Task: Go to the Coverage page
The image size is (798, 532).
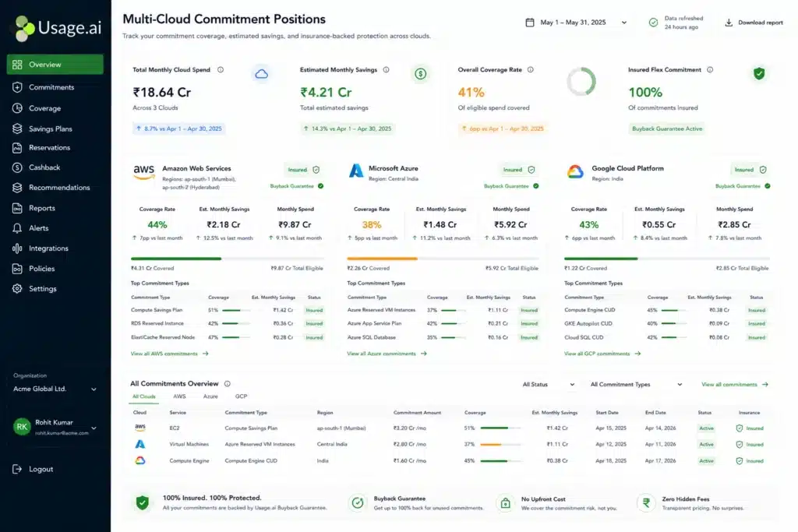Action: point(44,108)
